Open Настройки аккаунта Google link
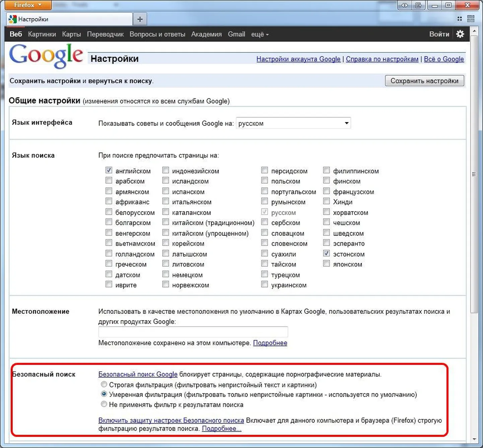483x448 pixels. click(298, 59)
